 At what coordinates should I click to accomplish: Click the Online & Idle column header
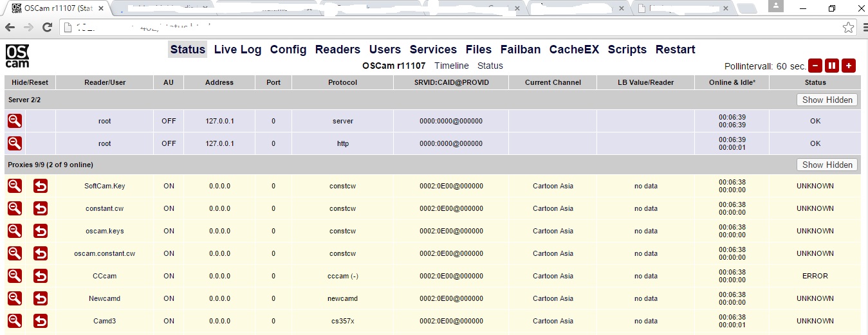pos(732,82)
